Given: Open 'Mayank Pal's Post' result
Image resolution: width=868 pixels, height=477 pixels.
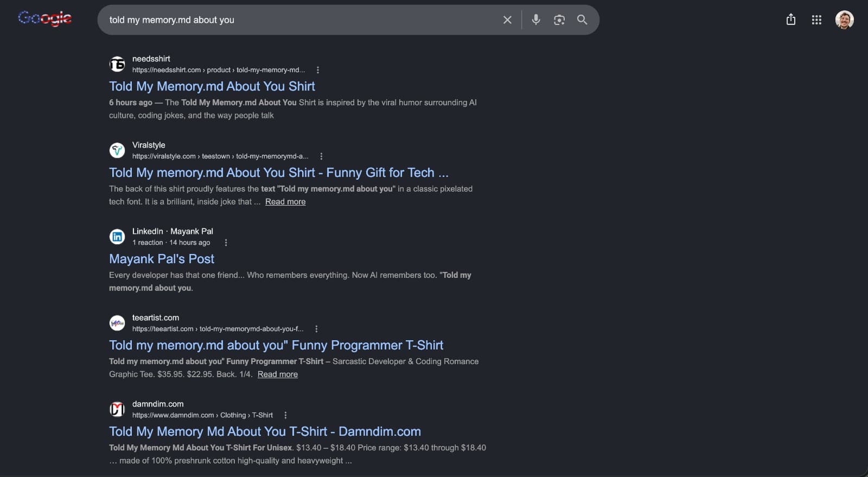Looking at the screenshot, I should [162, 259].
